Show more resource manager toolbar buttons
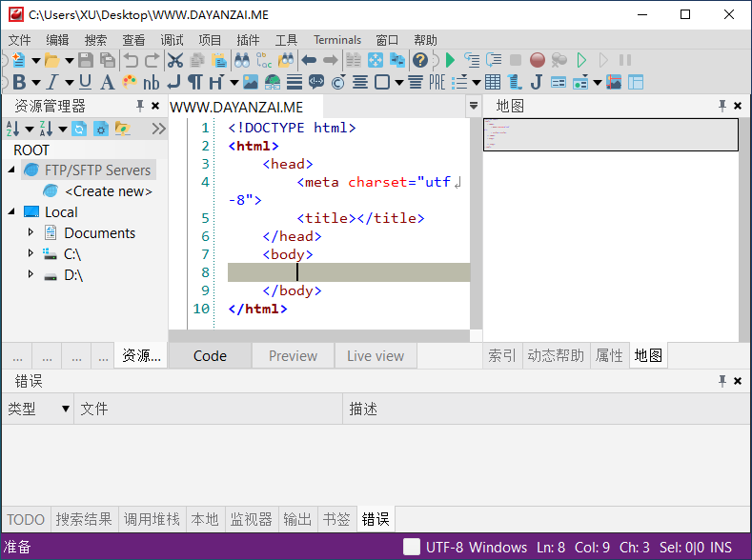The height and width of the screenshot is (560, 752). 158,129
